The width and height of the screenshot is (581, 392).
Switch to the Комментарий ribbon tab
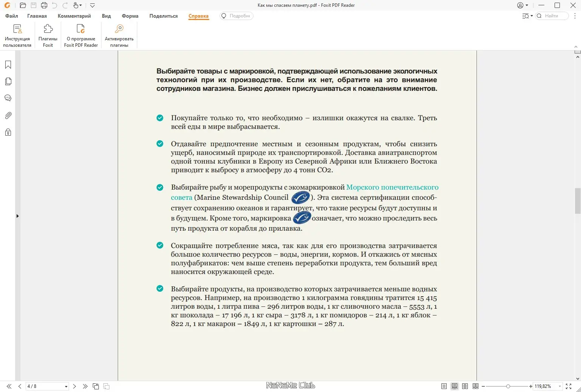74,16
